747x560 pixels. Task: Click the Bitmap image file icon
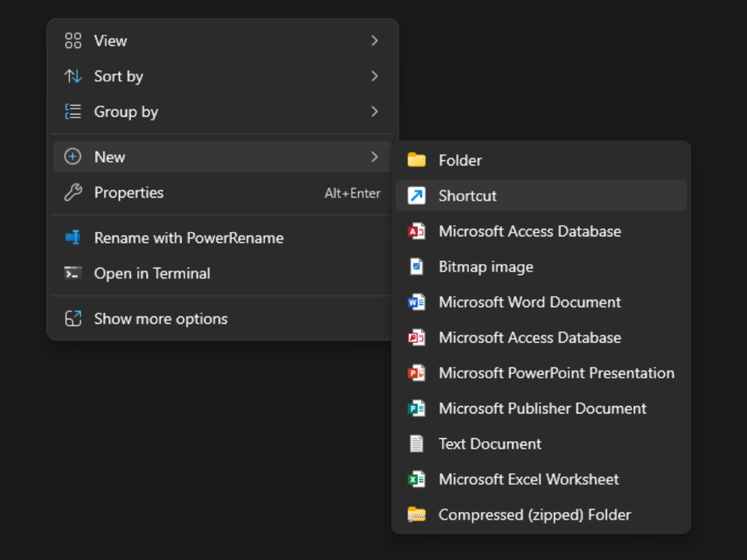tap(416, 267)
